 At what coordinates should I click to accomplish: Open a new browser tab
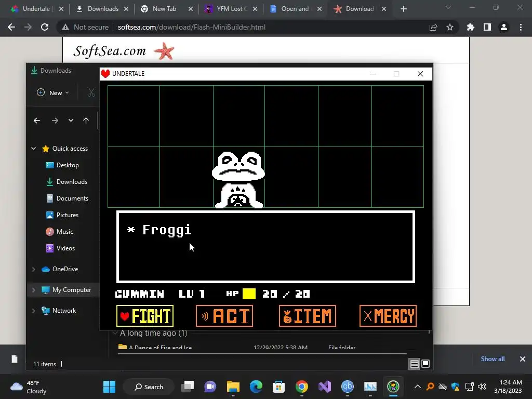pyautogui.click(x=403, y=9)
